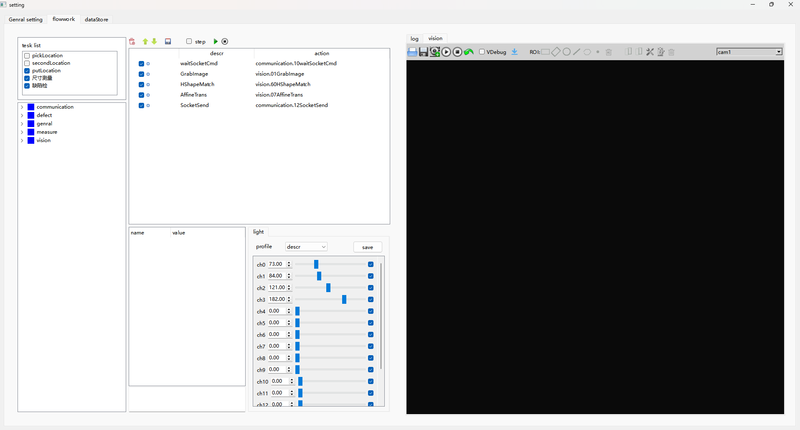Switch to the dataStore tab
800x430 pixels.
(97, 19)
